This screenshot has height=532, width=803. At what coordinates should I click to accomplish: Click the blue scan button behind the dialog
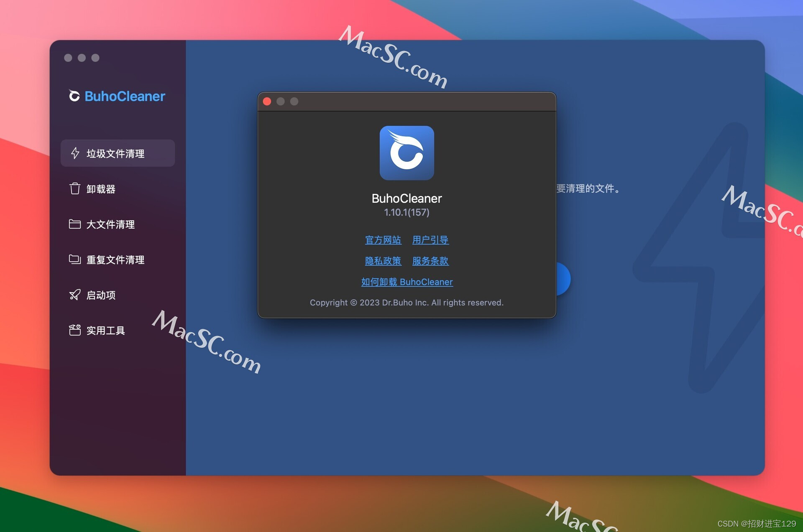click(563, 279)
